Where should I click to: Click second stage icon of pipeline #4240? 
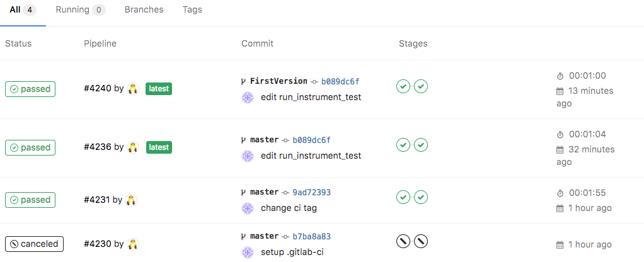pyautogui.click(x=421, y=86)
